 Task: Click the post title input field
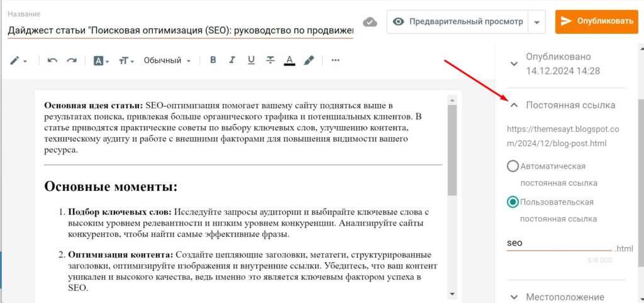(x=180, y=31)
